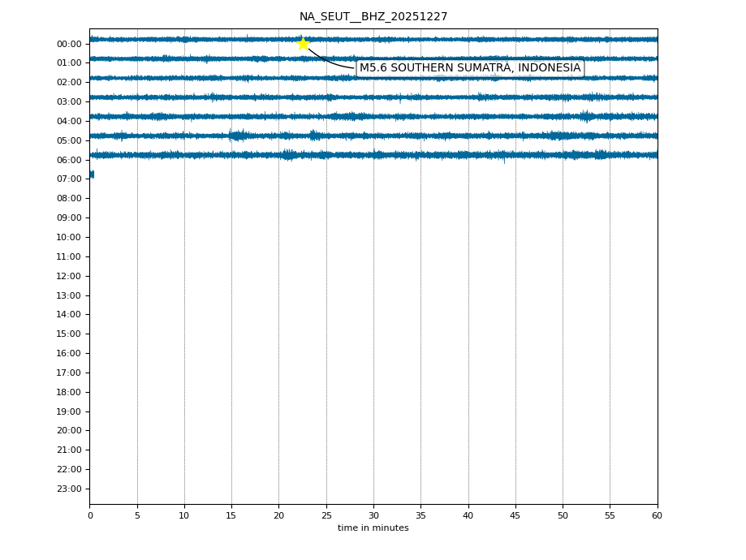Viewport: 746px width, 560px height.
Task: Click the 18:00 hour tick label
Action: point(69,392)
